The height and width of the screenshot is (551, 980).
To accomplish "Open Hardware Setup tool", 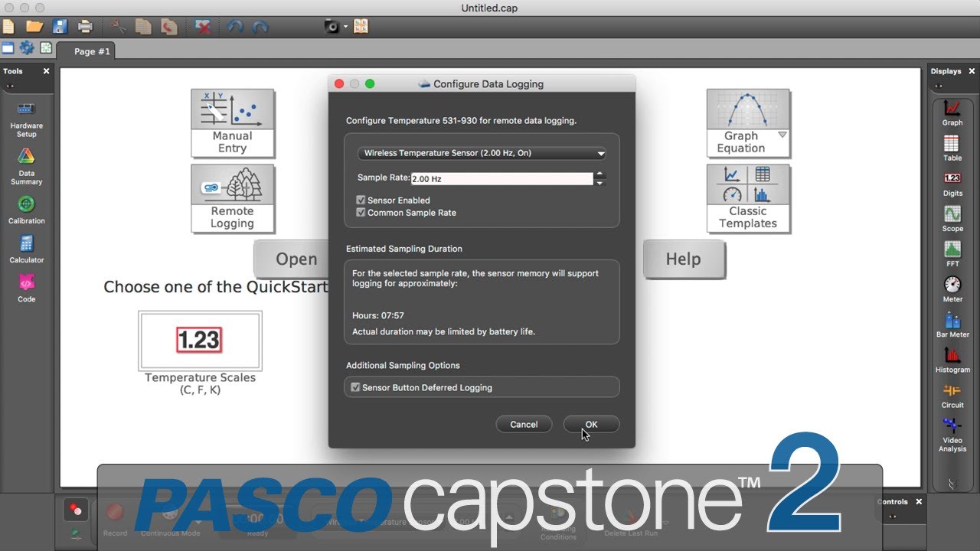I will (27, 119).
